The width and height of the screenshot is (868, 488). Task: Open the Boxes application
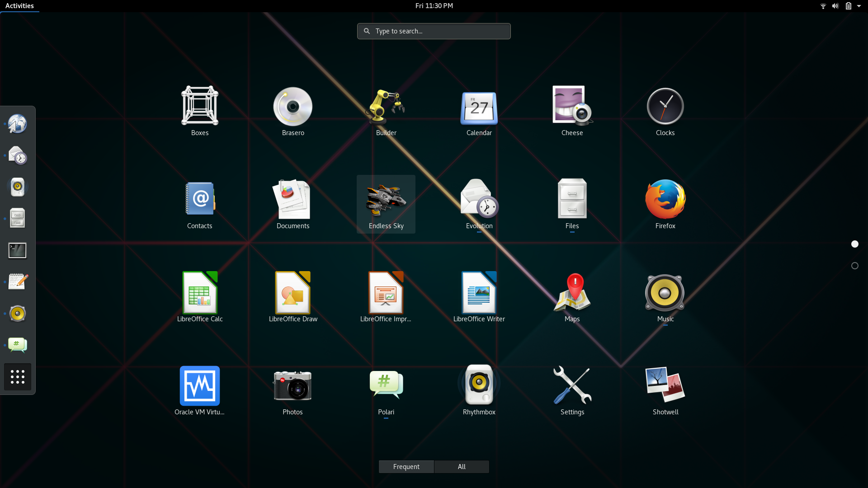pos(200,111)
